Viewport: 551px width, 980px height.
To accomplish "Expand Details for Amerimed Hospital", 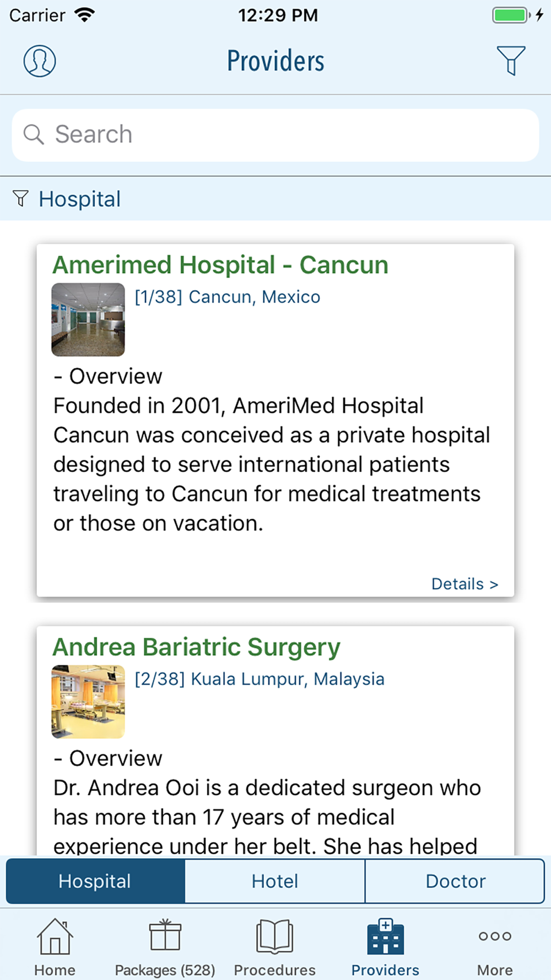I will pos(464,584).
